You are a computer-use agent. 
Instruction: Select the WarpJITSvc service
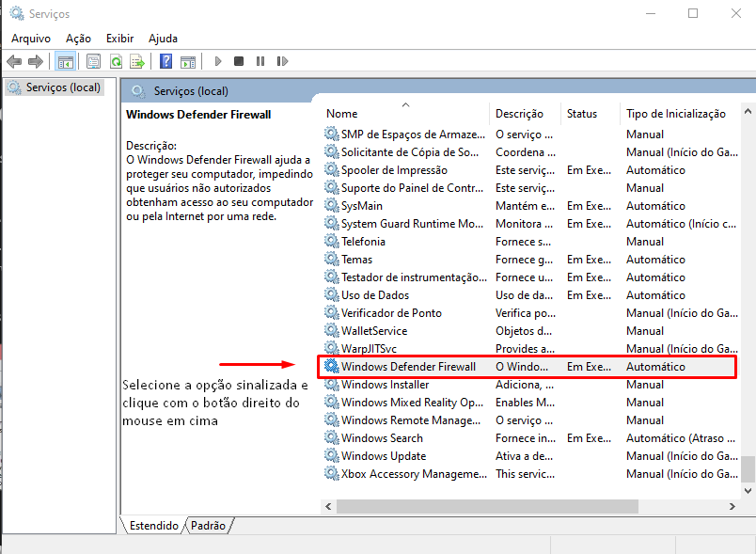369,349
